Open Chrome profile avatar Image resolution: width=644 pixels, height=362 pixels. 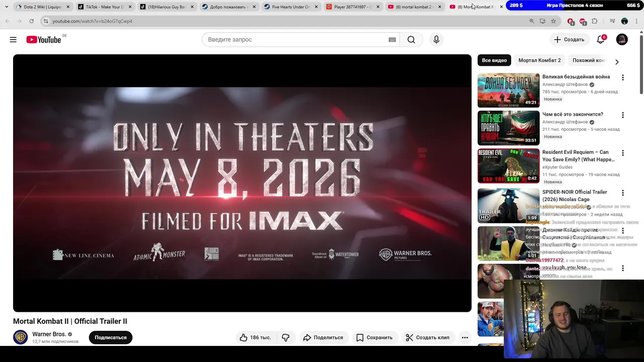click(624, 21)
